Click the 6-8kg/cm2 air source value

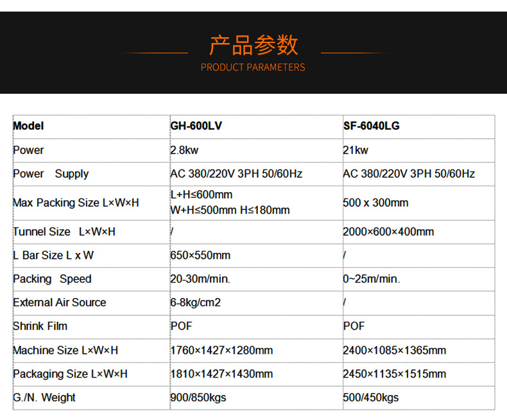click(195, 302)
